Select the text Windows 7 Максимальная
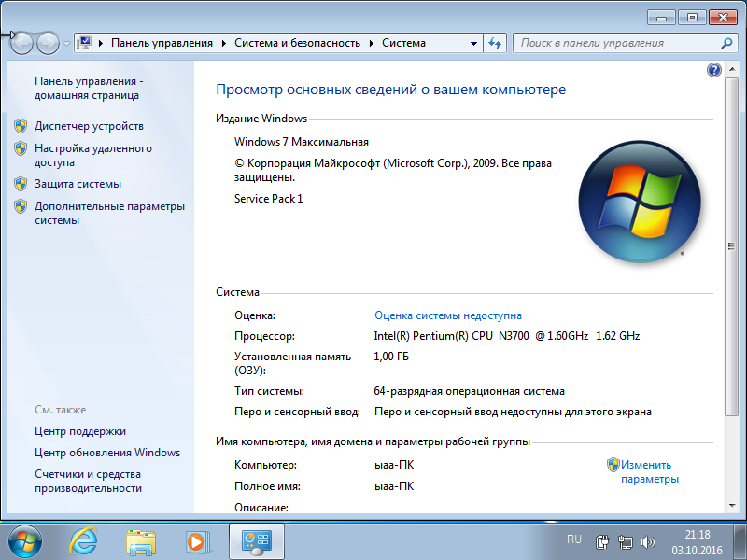This screenshot has height=560, width=747. pyautogui.click(x=302, y=142)
